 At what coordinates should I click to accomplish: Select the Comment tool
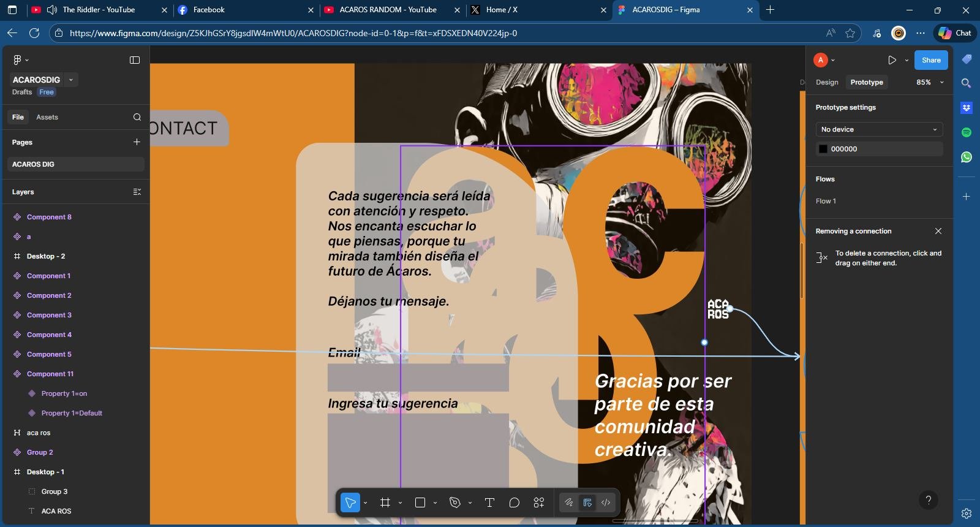tap(514, 502)
